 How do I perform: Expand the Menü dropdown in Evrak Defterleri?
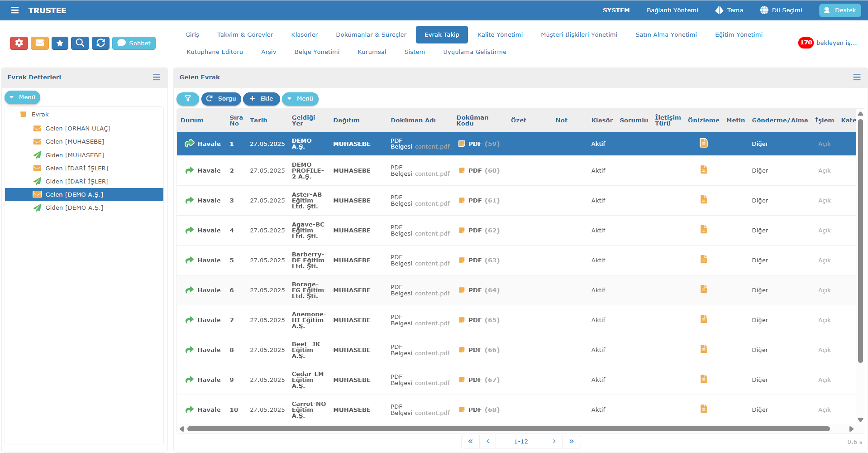click(23, 97)
